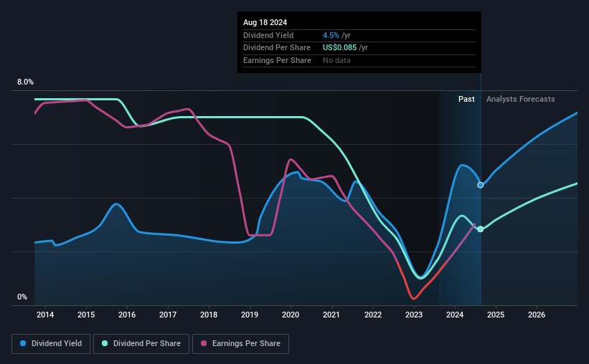Image resolution: width=589 pixels, height=364 pixels.
Task: Click the teal Dividend Per Share data point marker
Action: coord(481,229)
